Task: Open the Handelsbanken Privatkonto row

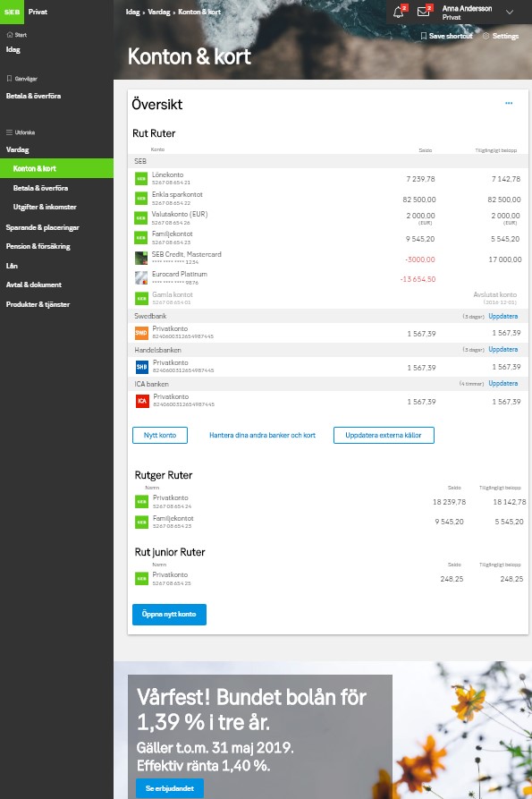Action: pos(328,366)
